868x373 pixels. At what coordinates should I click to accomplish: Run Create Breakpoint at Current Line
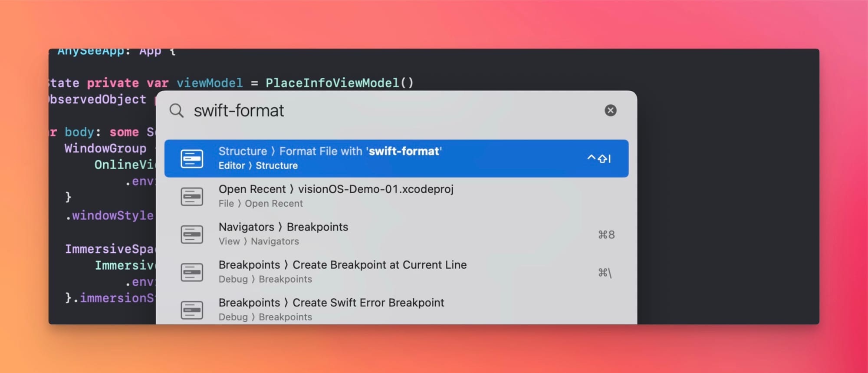(342, 265)
